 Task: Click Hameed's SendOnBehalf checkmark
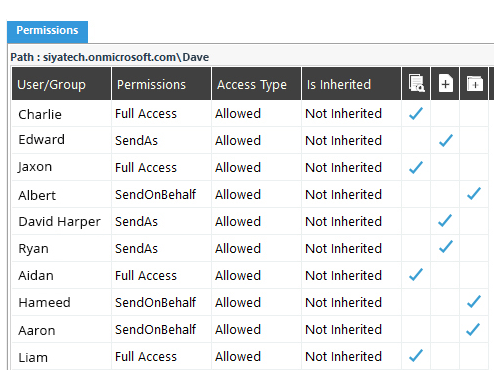click(x=474, y=302)
